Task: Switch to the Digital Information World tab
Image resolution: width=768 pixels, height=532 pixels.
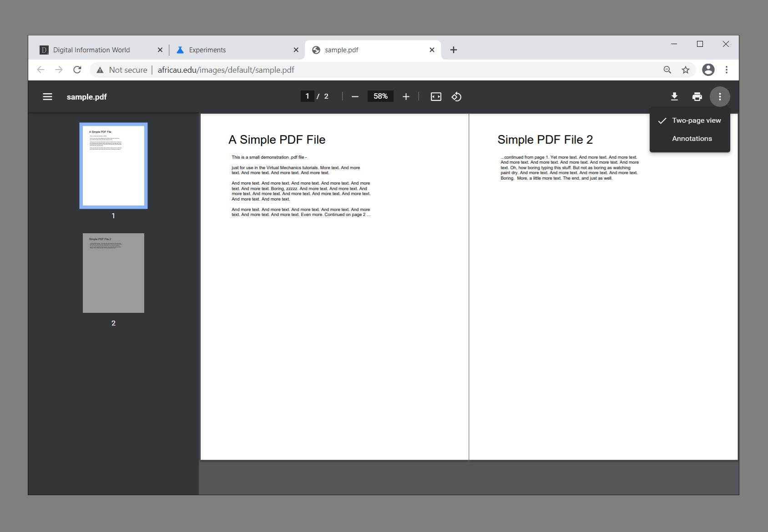Action: tap(91, 50)
